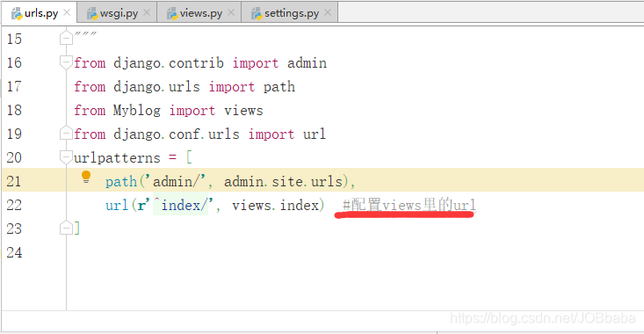Toggle the fold end marker on line 19
This screenshot has height=334, width=644.
tap(66, 133)
